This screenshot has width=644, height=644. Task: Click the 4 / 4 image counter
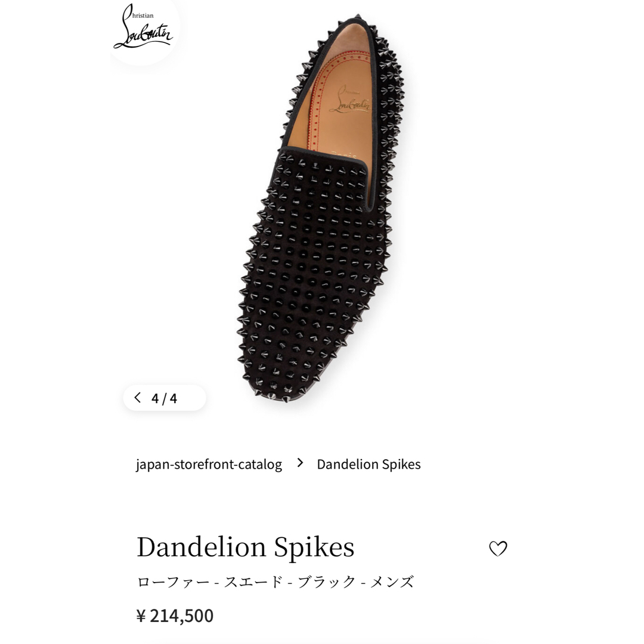165,398
